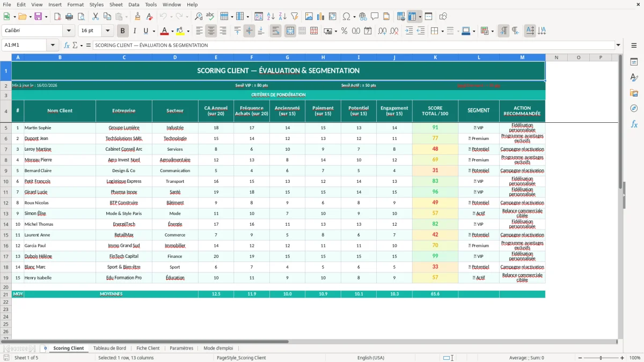
Task: Select row 10 header
Action: pyautogui.click(x=6, y=181)
